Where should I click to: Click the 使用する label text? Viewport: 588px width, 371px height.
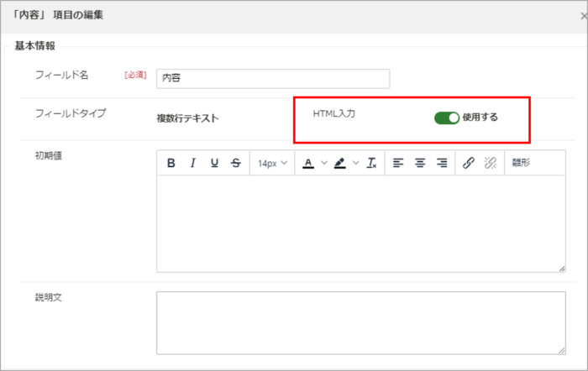(480, 118)
